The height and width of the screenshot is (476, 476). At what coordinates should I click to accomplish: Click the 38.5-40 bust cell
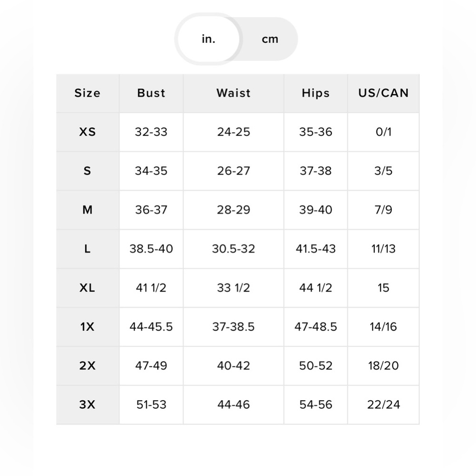click(151, 249)
